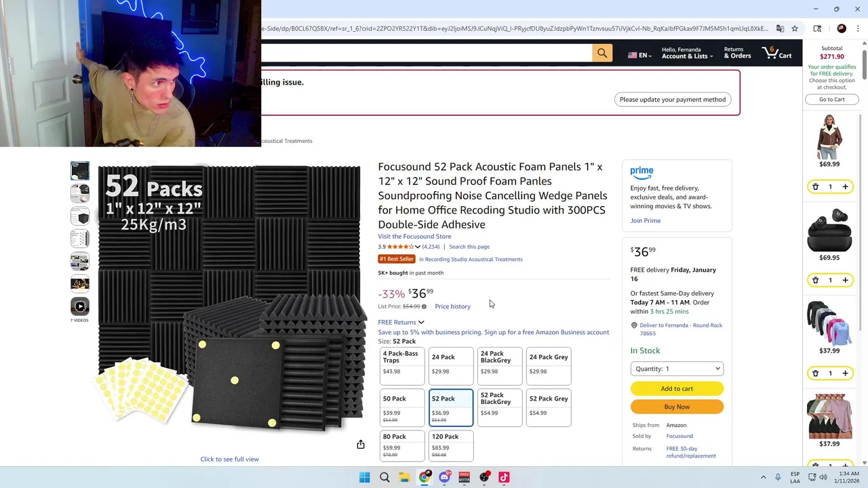Click to see full view of product image

(229, 459)
